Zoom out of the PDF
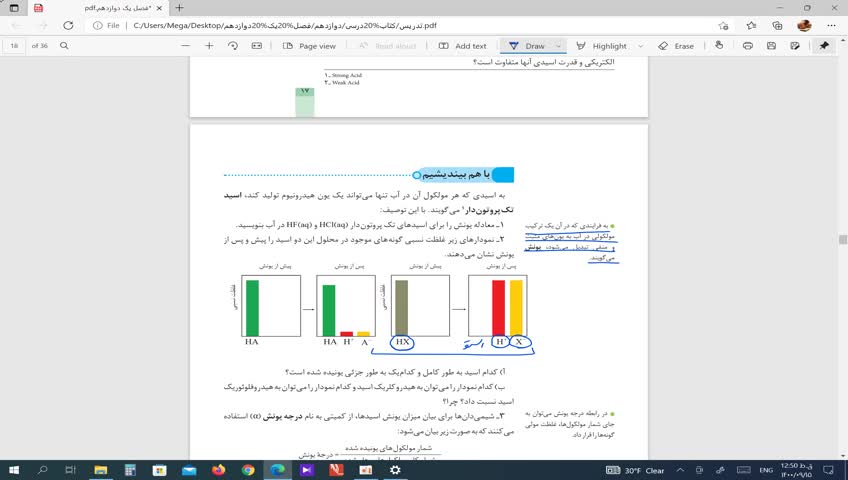848x480 pixels. pos(186,46)
